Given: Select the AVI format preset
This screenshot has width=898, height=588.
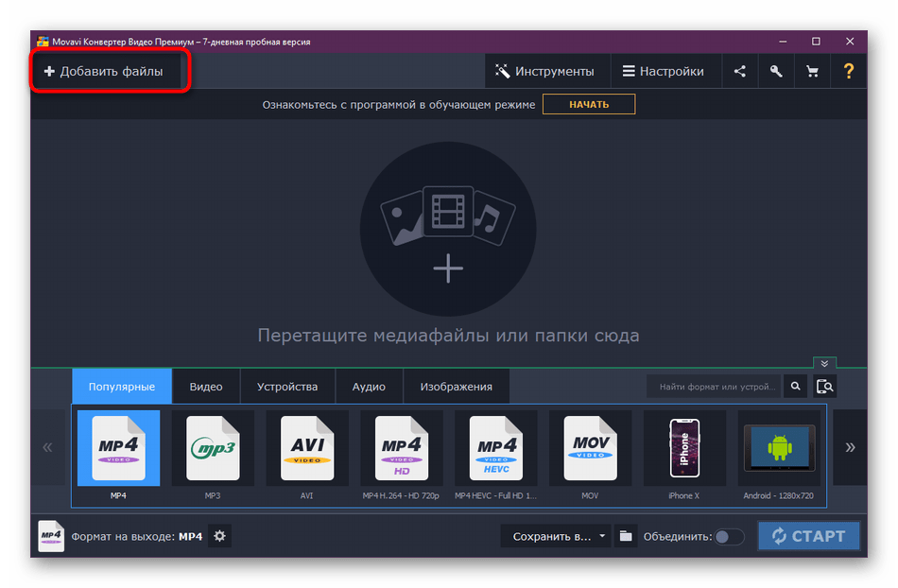Looking at the screenshot, I should tap(307, 455).
